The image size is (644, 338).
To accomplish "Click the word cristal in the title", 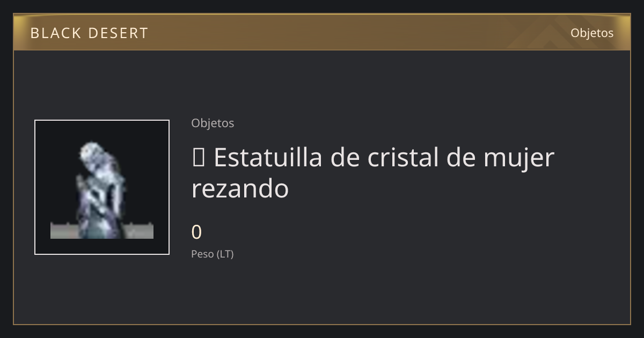I will click(404, 158).
